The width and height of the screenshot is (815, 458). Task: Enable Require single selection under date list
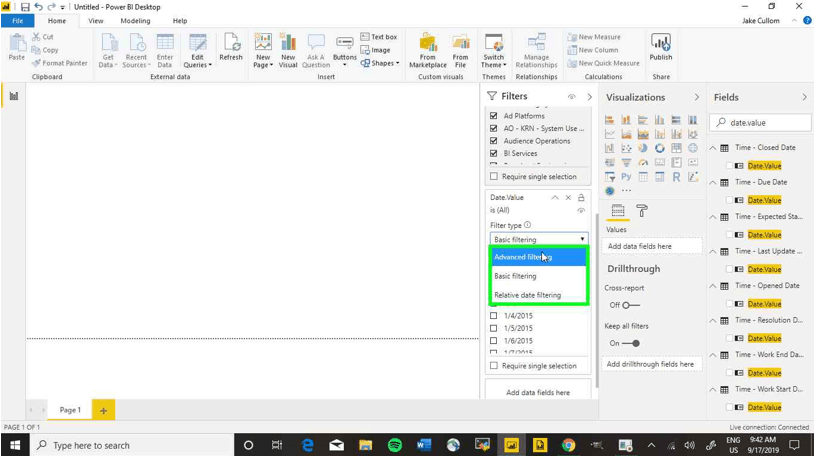[494, 365]
